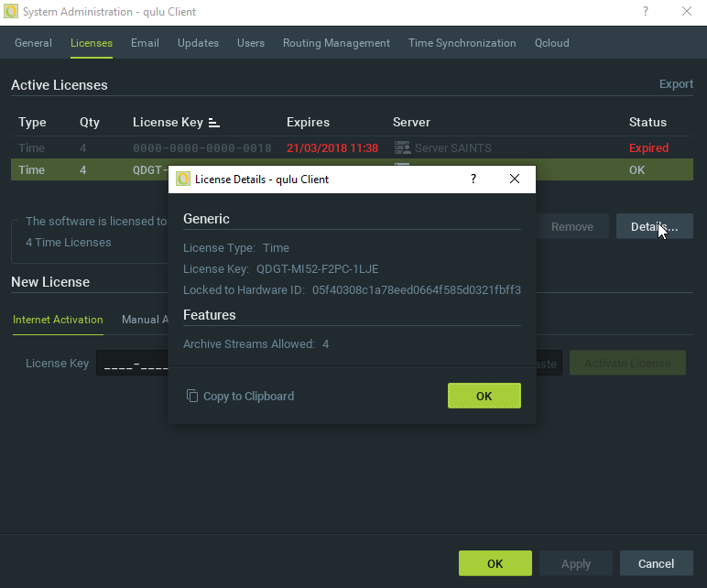
Task: Sort by Server column header
Action: pyautogui.click(x=411, y=122)
